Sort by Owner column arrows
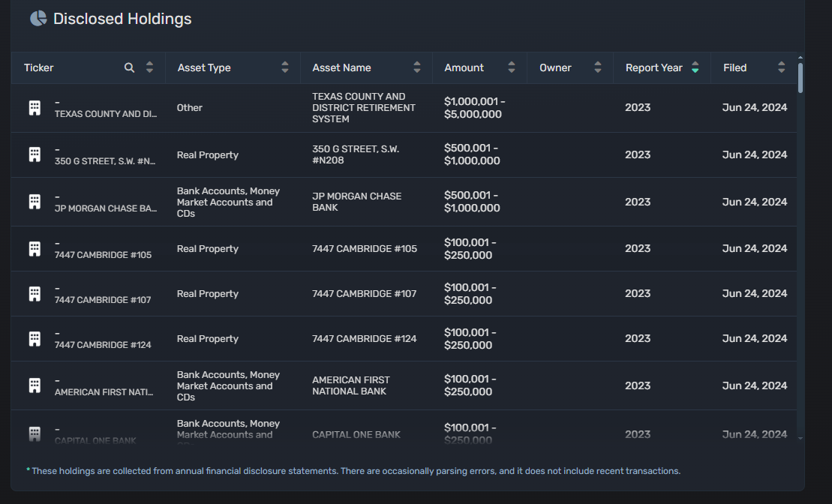The width and height of the screenshot is (832, 504). point(598,67)
